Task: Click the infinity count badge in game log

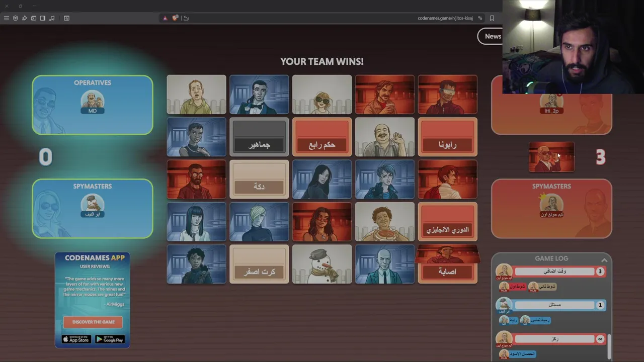Action: tap(600, 339)
